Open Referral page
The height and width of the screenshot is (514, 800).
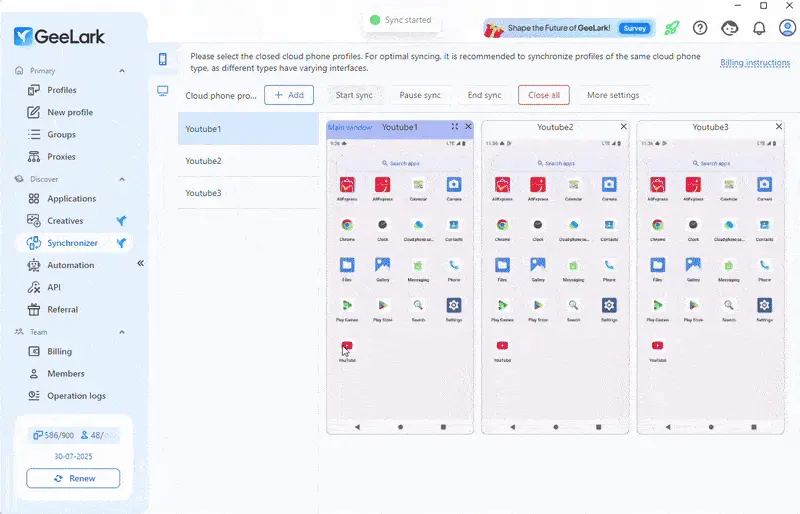click(62, 309)
